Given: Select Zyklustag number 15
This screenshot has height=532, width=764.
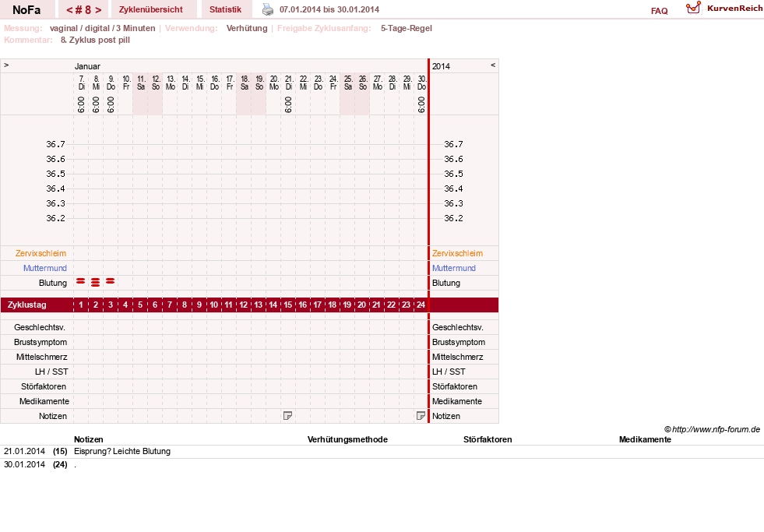Looking at the screenshot, I should coord(288,305).
